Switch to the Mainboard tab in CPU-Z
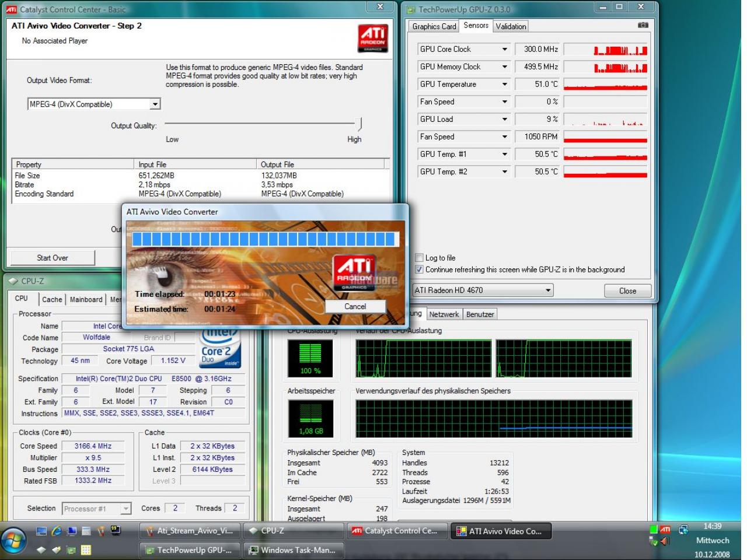This screenshot has width=747, height=560. point(86,299)
